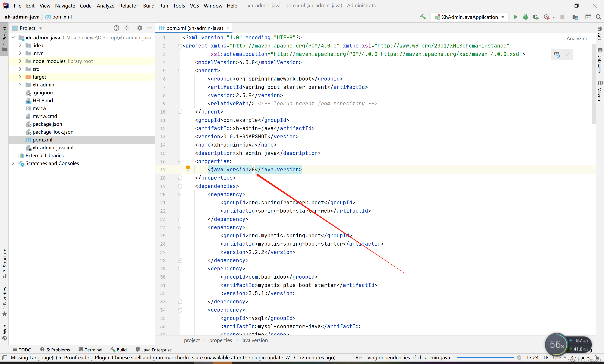The width and height of the screenshot is (604, 364).
Task: Click the Search Everywhere magnifier icon
Action: (598, 17)
